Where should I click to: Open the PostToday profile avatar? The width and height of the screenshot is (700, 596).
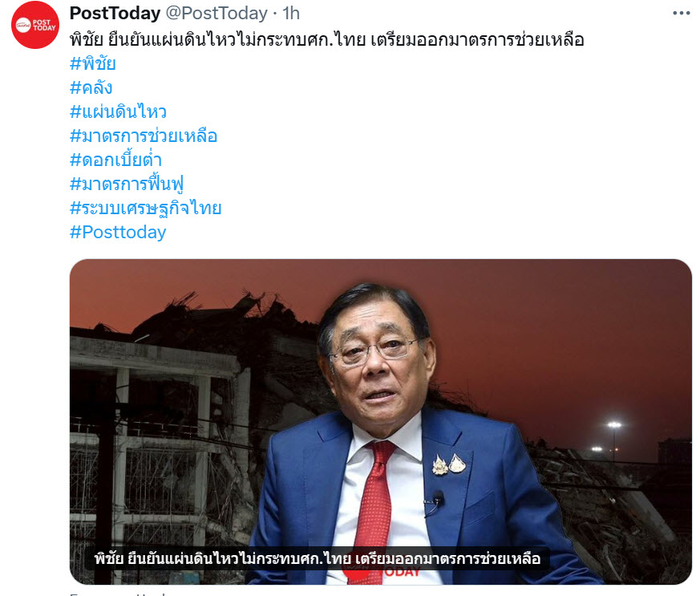35,25
